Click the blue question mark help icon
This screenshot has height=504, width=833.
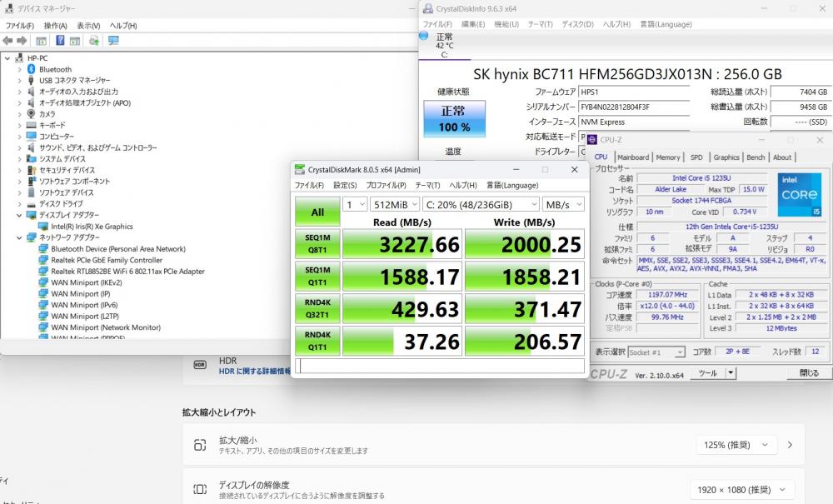(60, 40)
